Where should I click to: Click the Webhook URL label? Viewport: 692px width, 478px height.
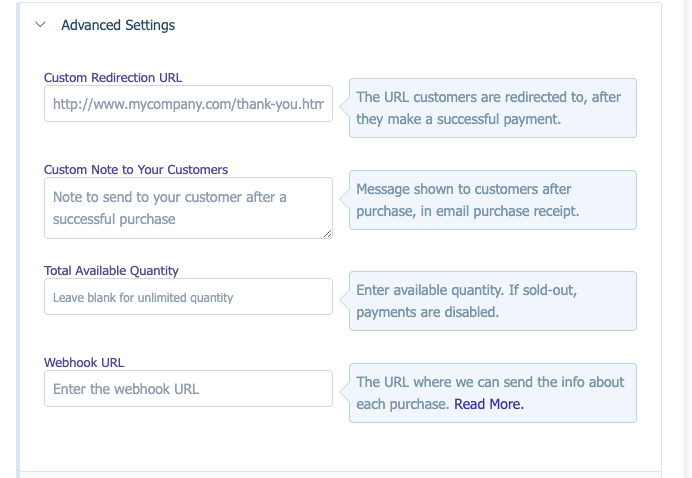(84, 362)
